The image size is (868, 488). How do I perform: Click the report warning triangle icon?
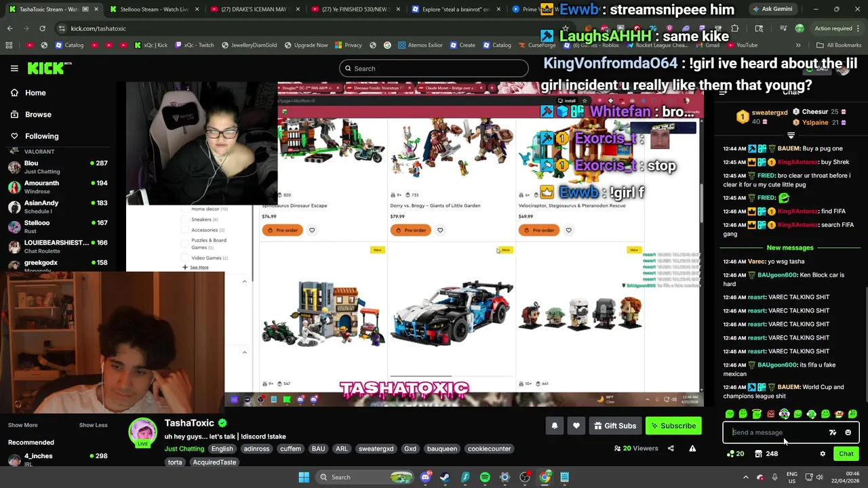click(692, 448)
